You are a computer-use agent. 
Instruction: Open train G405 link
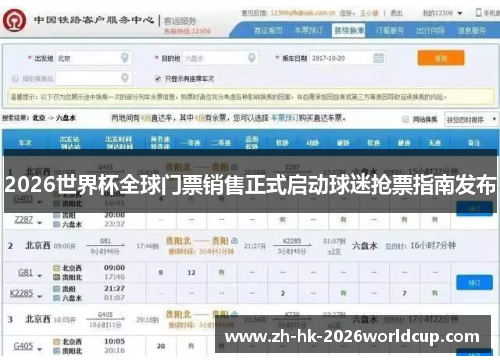(x=23, y=346)
